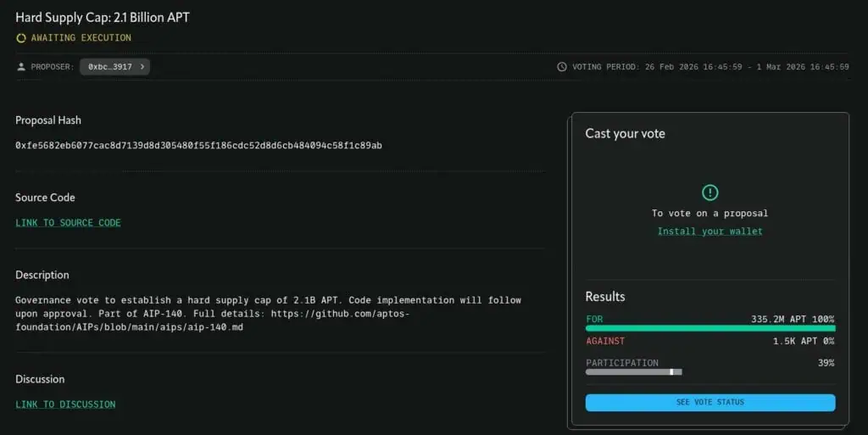Screen dimensions: 868x435
Task: Click the clock icon beside Voting Period
Action: pyautogui.click(x=562, y=67)
